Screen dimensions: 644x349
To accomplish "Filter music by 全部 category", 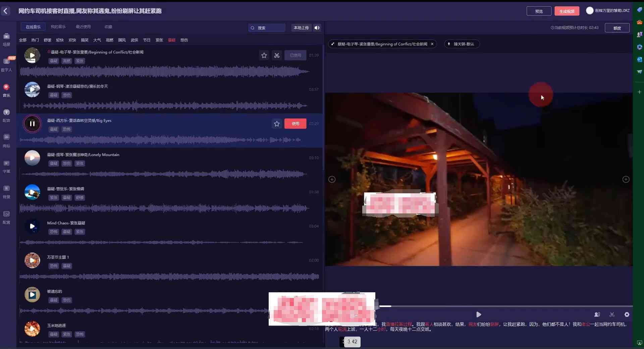I will click(x=23, y=40).
